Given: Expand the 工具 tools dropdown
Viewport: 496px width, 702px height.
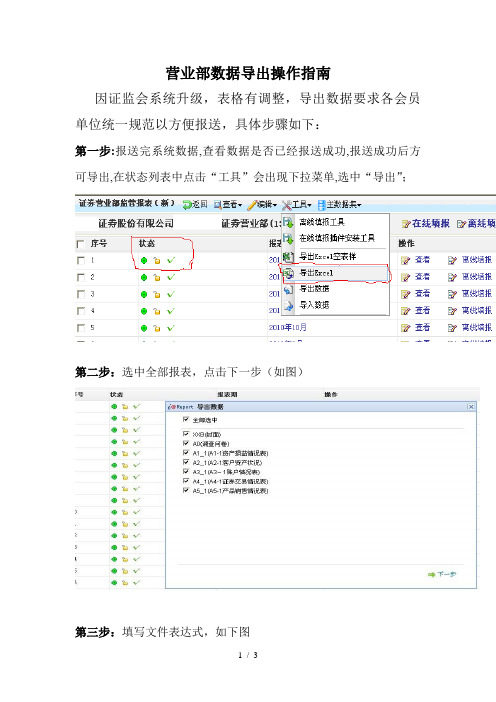Looking at the screenshot, I should pyautogui.click(x=297, y=205).
